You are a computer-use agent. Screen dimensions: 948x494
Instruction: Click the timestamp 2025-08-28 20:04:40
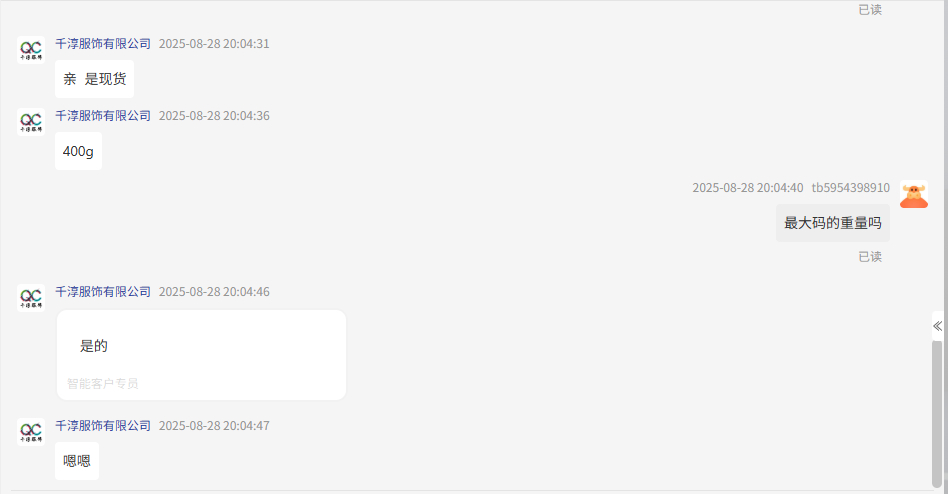click(x=748, y=188)
